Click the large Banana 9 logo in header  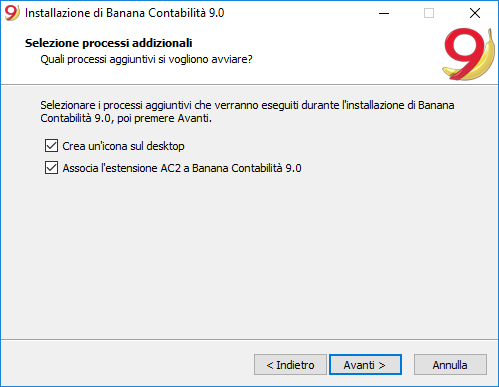tap(468, 54)
